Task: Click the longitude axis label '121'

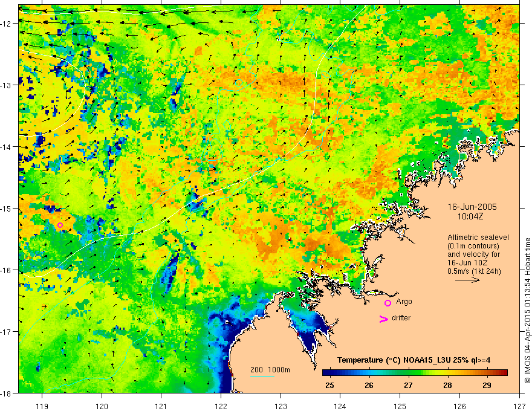Action: tap(161, 406)
